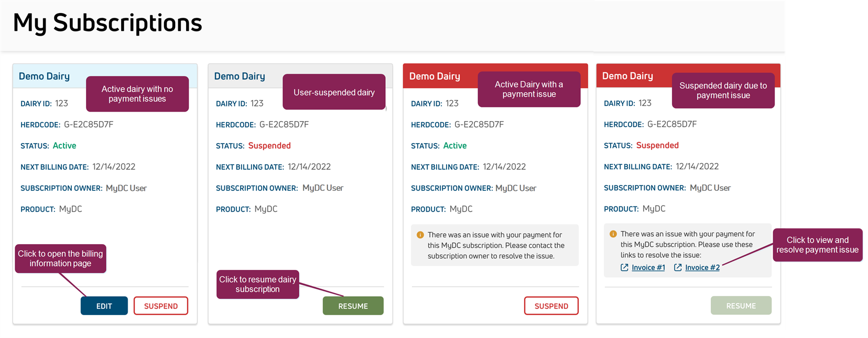Click the My Subscriptions page title
This screenshot has height=338, width=868.
[107, 23]
